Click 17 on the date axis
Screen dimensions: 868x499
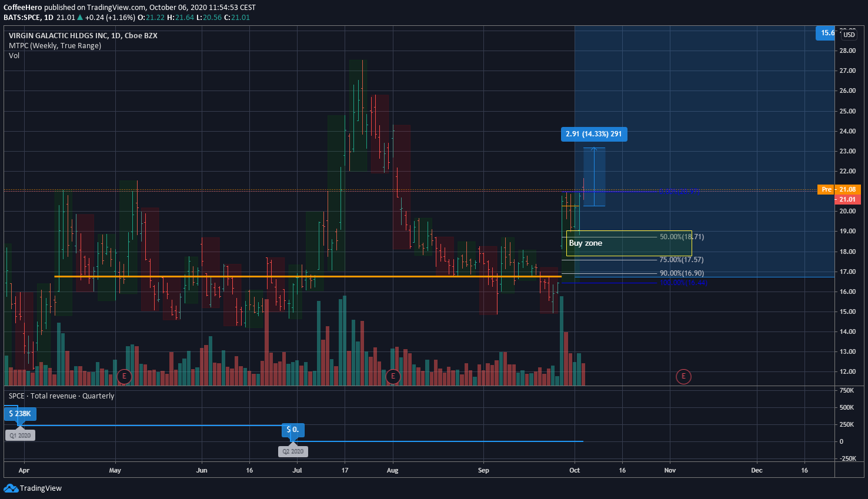point(345,470)
